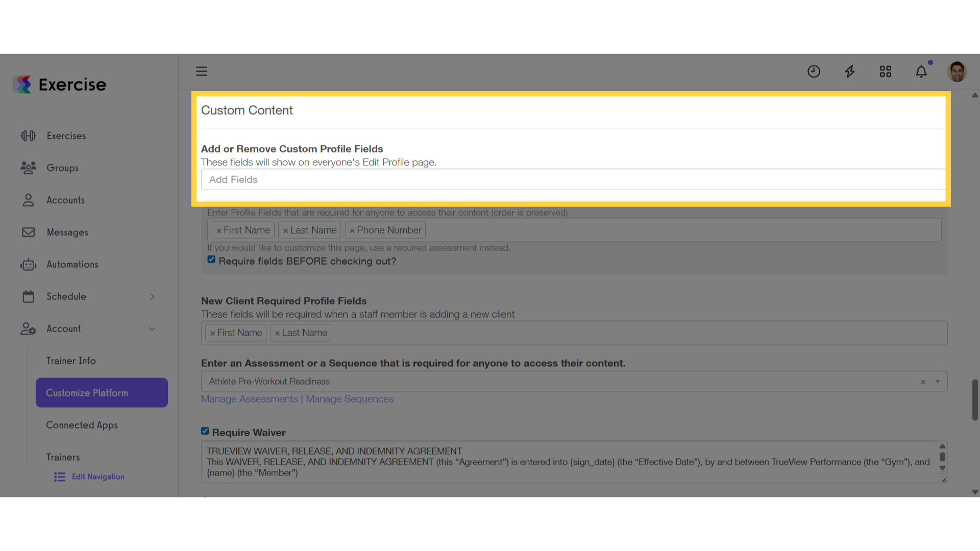Toggle the hamburger menu icon

[x=202, y=71]
